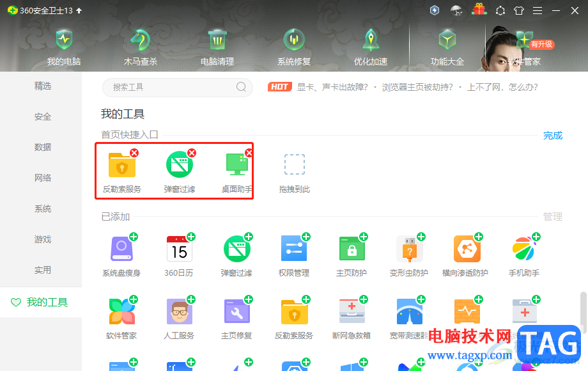Remove 桌面助手 from quick entry

click(x=249, y=153)
